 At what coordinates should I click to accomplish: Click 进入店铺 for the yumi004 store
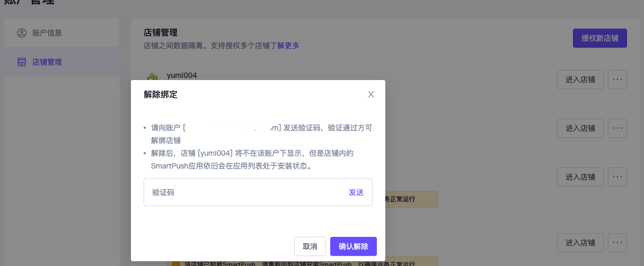580,79
